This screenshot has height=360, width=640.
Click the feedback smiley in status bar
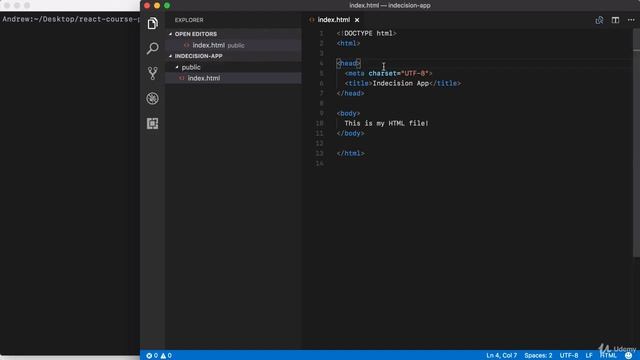tap(628, 356)
